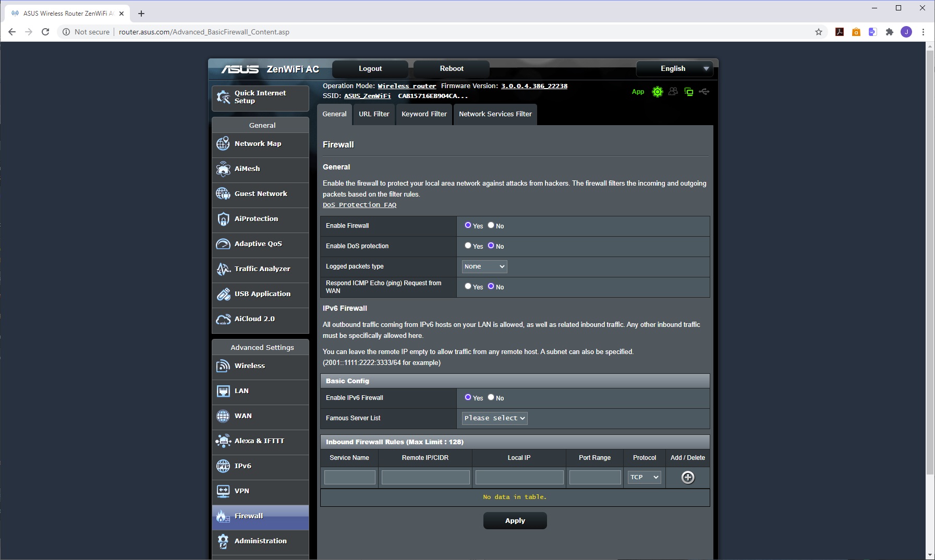This screenshot has height=560, width=935.
Task: Open the Adobe Acrobat extension icon
Action: coord(840,32)
